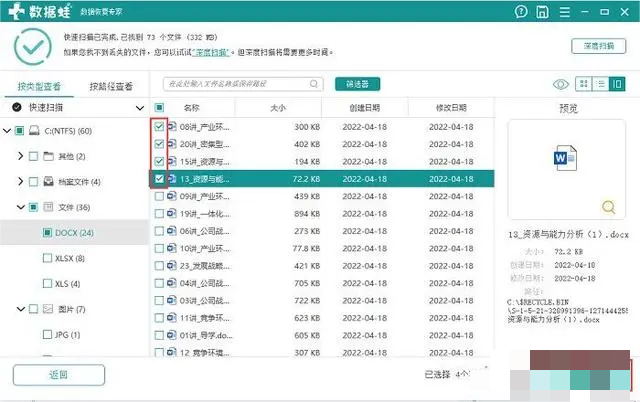Check the 档案文件 (4) checkbox
Image resolution: width=640 pixels, height=402 pixels.
(x=34, y=182)
